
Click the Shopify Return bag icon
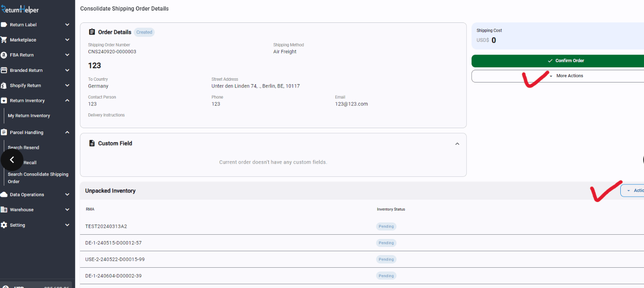tap(4, 85)
